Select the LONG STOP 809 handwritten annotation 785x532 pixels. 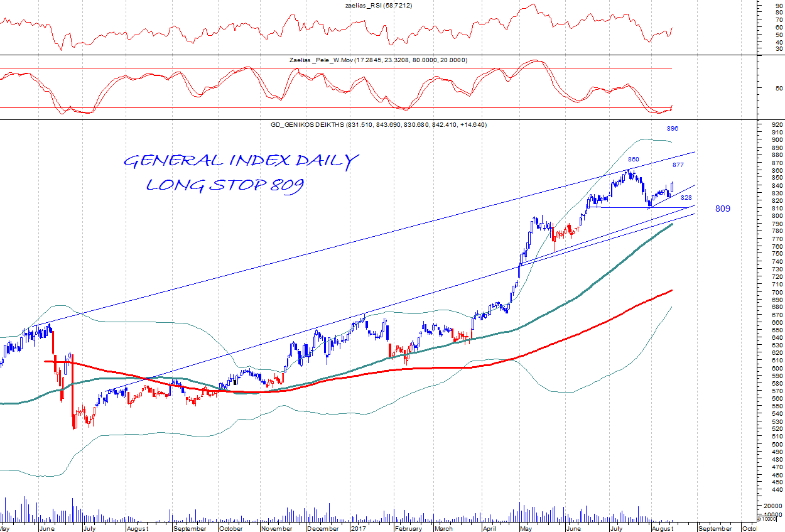[x=225, y=185]
